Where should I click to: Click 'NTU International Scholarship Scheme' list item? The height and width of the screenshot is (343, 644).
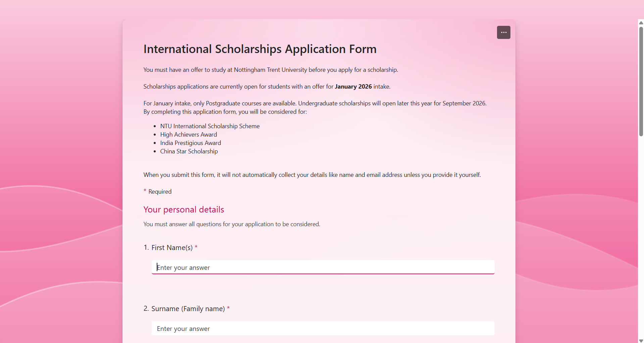(x=210, y=126)
